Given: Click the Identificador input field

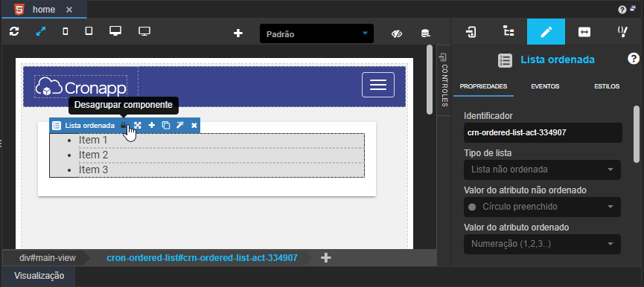Looking at the screenshot, I should coord(543,133).
